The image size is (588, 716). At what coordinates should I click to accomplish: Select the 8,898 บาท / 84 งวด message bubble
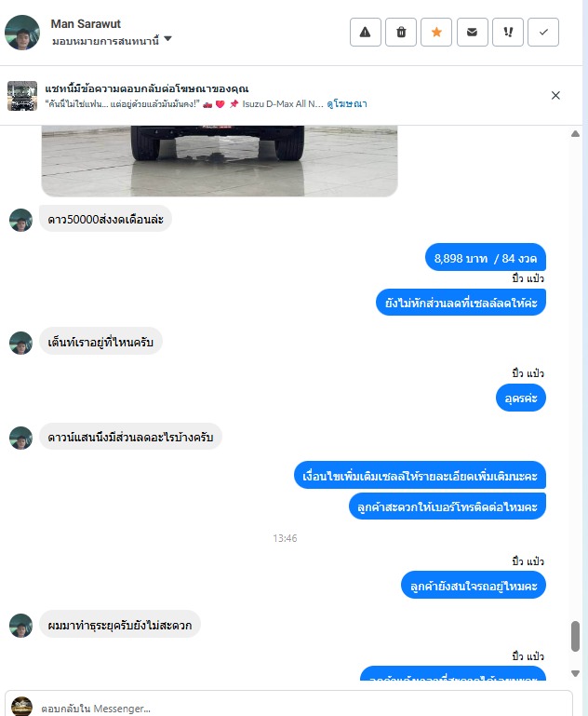pyautogui.click(x=486, y=258)
